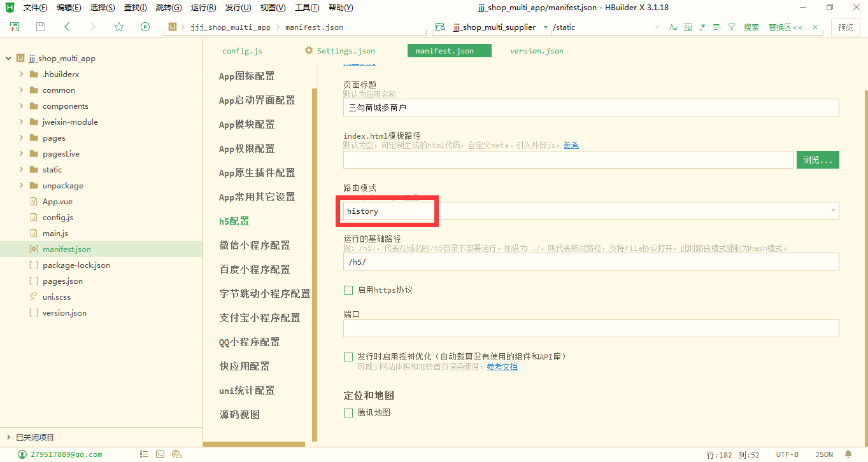Image resolution: width=868 pixels, height=462 pixels.
Task: Open the notification bell icon
Action: click(x=848, y=454)
